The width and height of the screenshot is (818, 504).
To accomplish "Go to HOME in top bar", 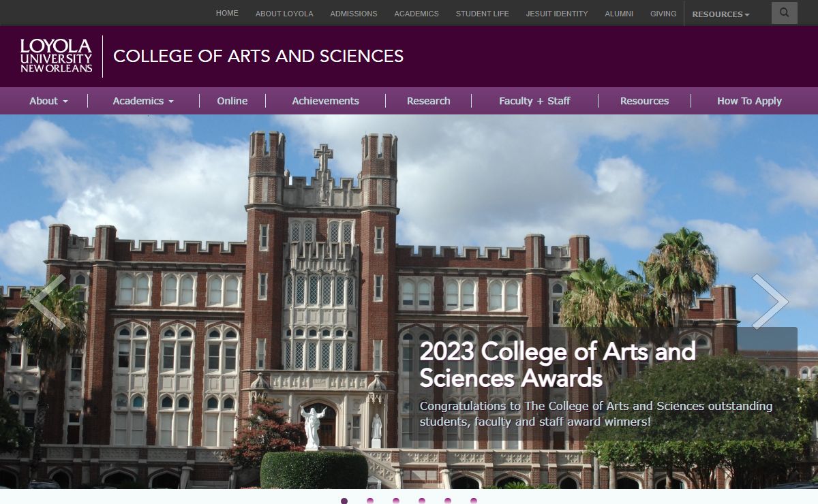I will 227,13.
